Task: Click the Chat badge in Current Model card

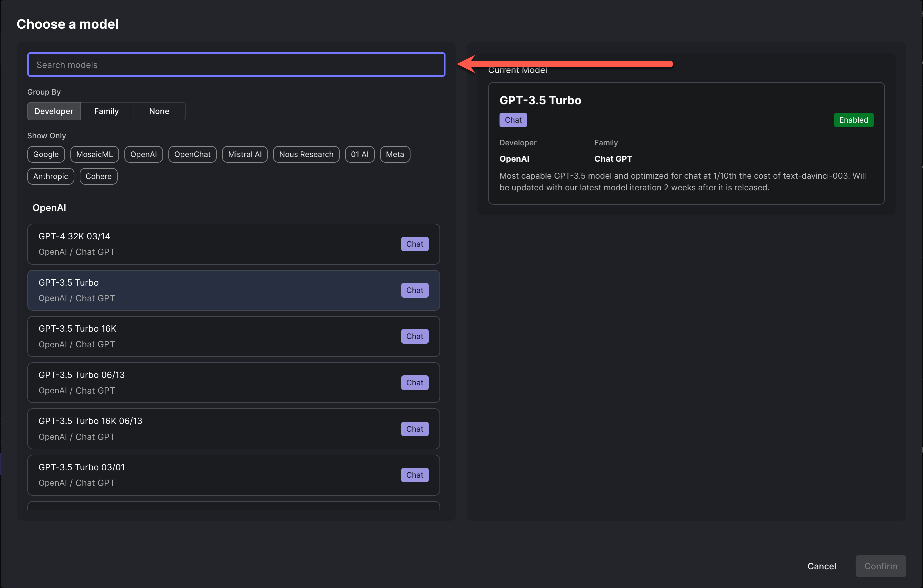Action: (x=513, y=120)
